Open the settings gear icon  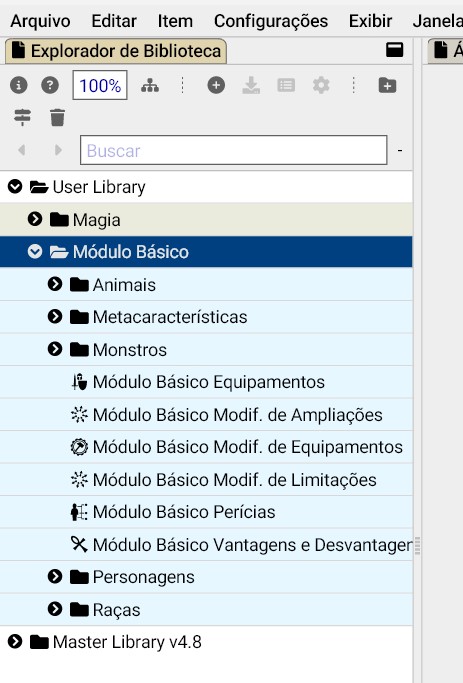[321, 85]
